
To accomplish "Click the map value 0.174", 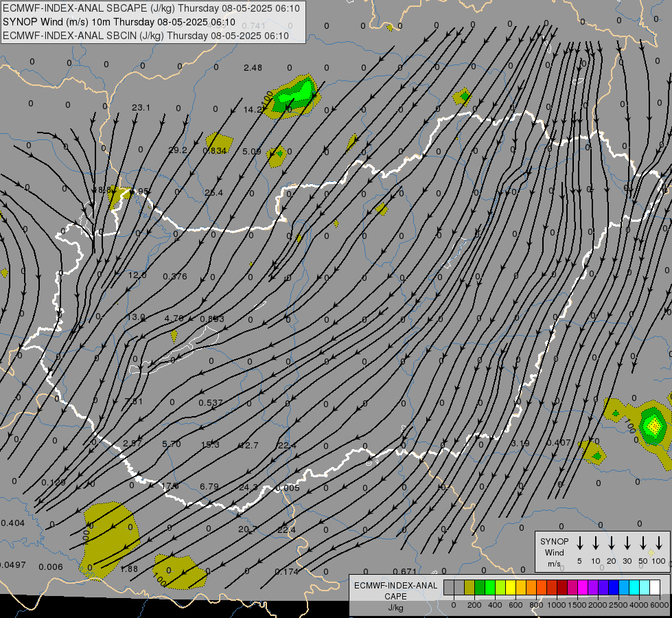I will [287, 572].
